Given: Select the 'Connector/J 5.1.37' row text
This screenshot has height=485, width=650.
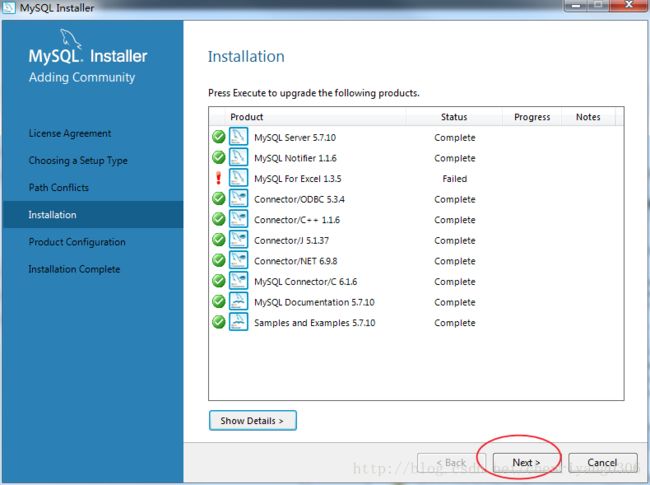Looking at the screenshot, I should pos(291,240).
